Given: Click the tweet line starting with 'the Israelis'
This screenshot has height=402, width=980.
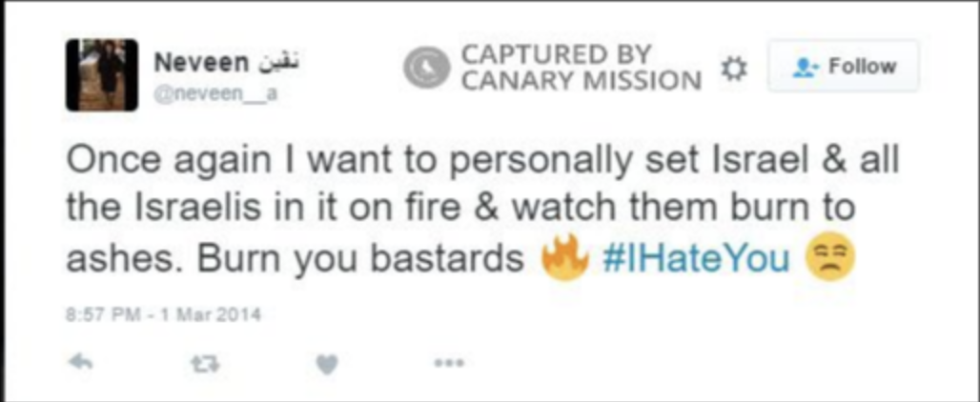Looking at the screenshot, I should (460, 210).
